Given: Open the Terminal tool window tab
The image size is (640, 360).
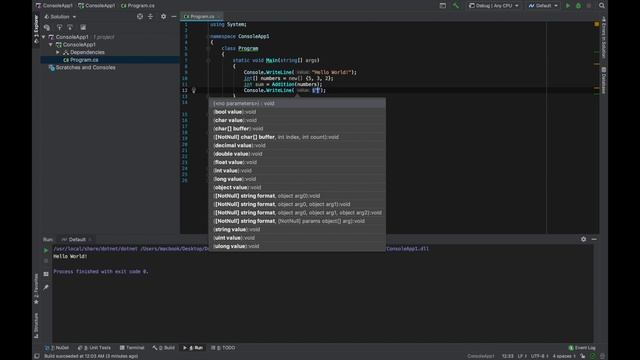Looking at the screenshot, I should point(132,348).
